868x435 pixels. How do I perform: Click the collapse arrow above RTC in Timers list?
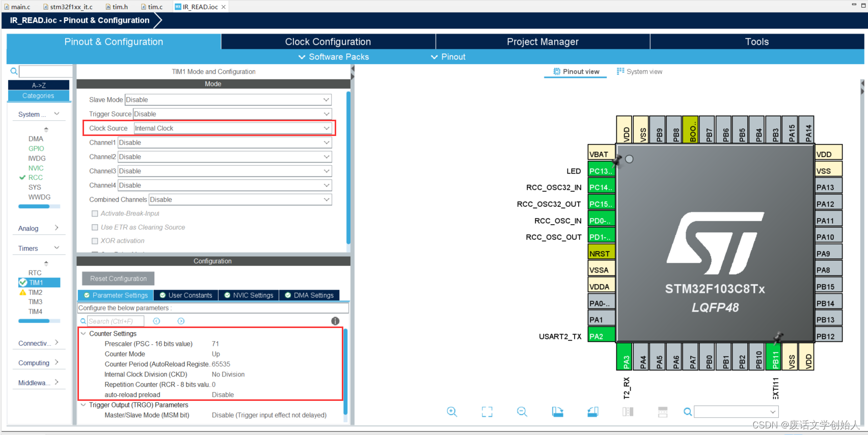click(x=46, y=263)
